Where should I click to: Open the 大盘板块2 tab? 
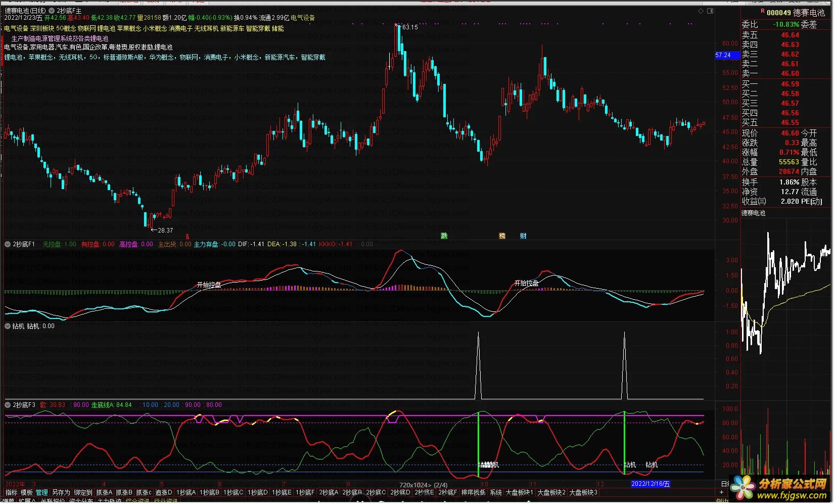[x=551, y=493]
